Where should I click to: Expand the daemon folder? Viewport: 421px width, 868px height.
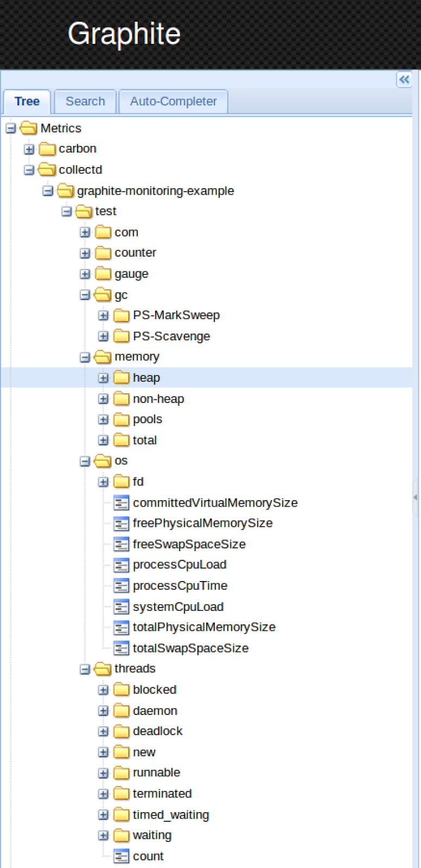(104, 711)
